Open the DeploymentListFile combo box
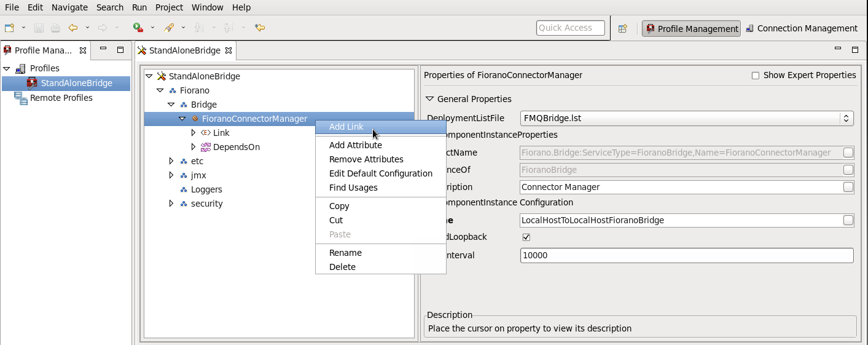868x345 pixels. pyautogui.click(x=686, y=118)
